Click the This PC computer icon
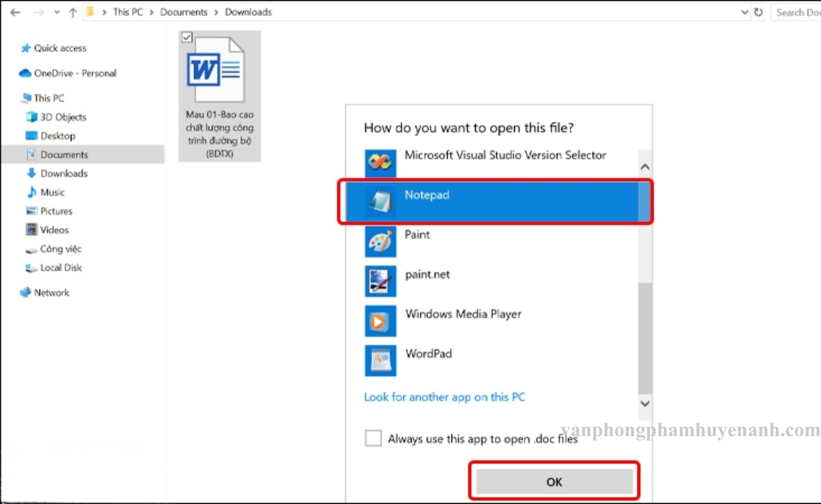821x504 pixels. coord(26,98)
